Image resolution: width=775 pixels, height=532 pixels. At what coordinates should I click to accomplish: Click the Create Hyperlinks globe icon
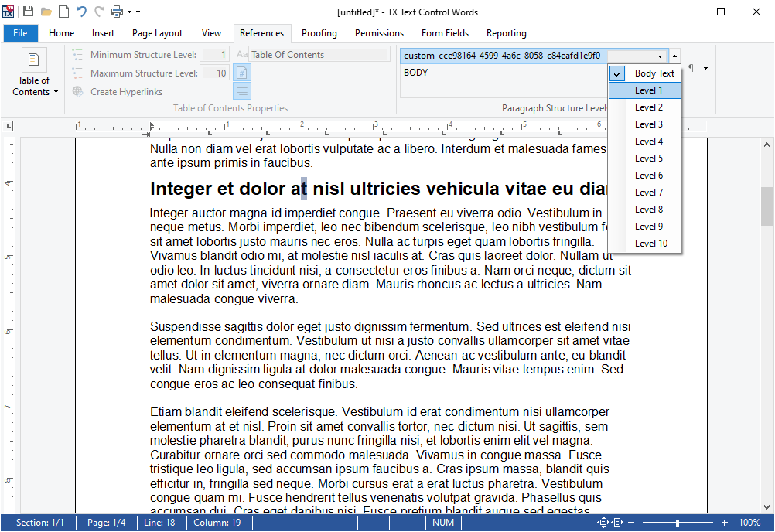77,91
